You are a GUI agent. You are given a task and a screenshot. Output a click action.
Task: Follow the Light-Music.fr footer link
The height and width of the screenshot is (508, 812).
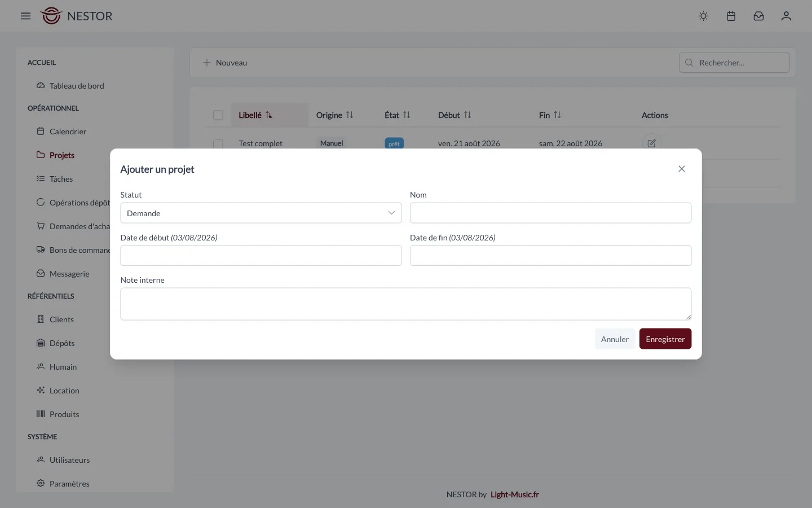(515, 494)
